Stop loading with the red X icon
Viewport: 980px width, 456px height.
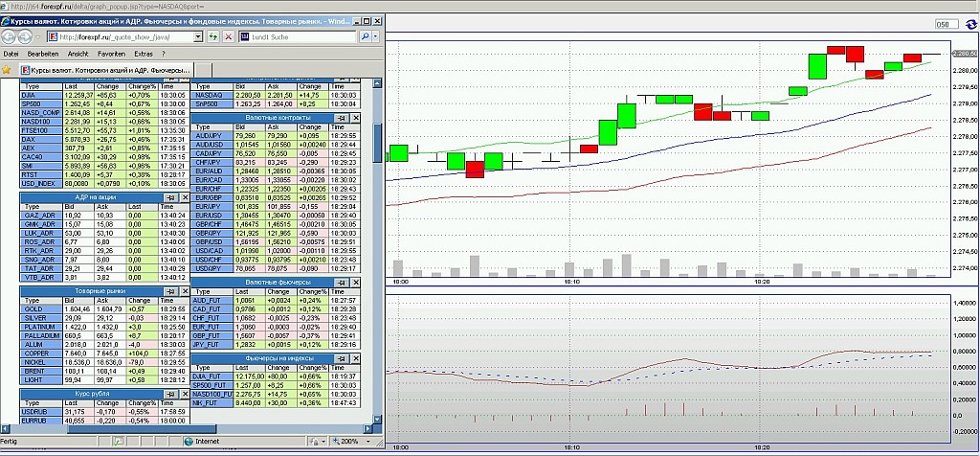(229, 37)
